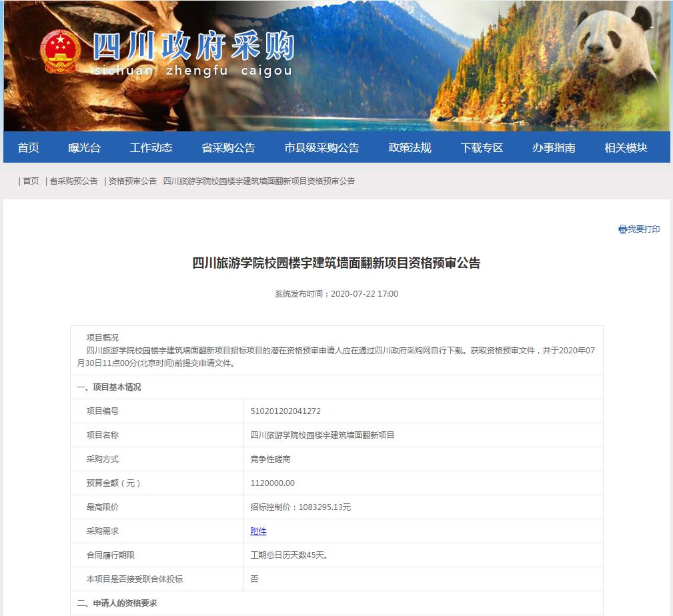
Task: Open the 附件 attachment link
Action: pyautogui.click(x=258, y=531)
